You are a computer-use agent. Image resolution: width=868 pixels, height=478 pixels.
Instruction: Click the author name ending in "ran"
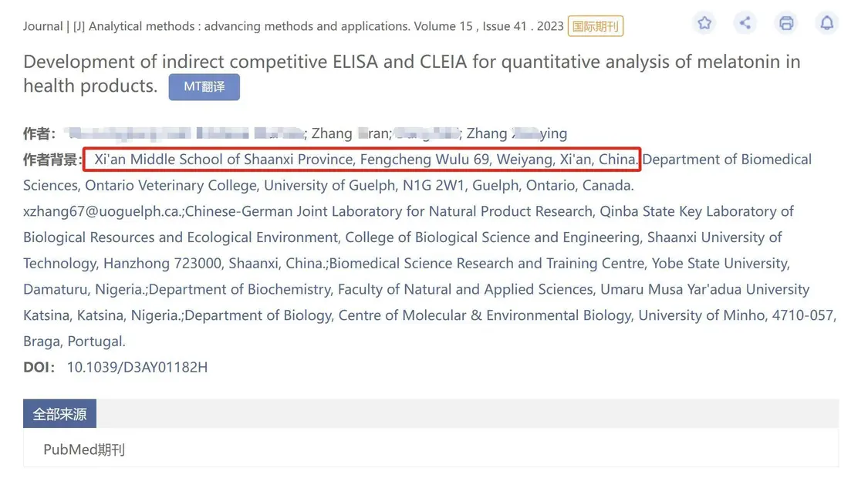[x=351, y=133]
